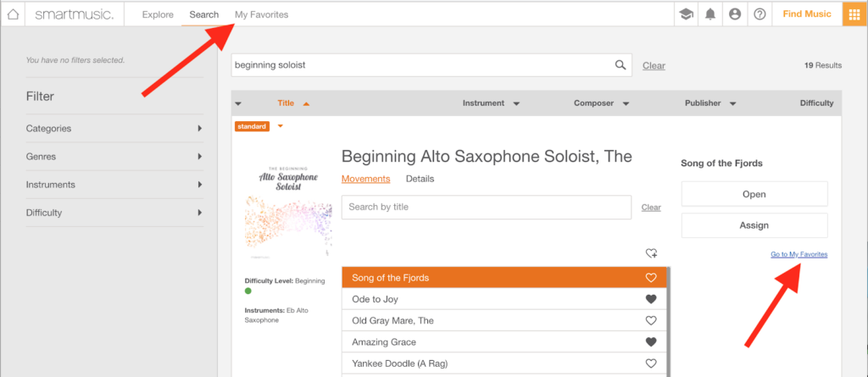868x377 pixels.
Task: Unfavorite Ode to Joy heart
Action: [x=651, y=299]
